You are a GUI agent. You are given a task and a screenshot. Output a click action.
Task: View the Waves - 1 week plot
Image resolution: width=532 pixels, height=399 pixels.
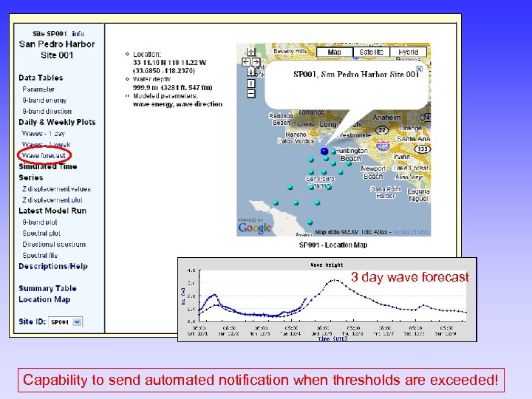point(46,144)
